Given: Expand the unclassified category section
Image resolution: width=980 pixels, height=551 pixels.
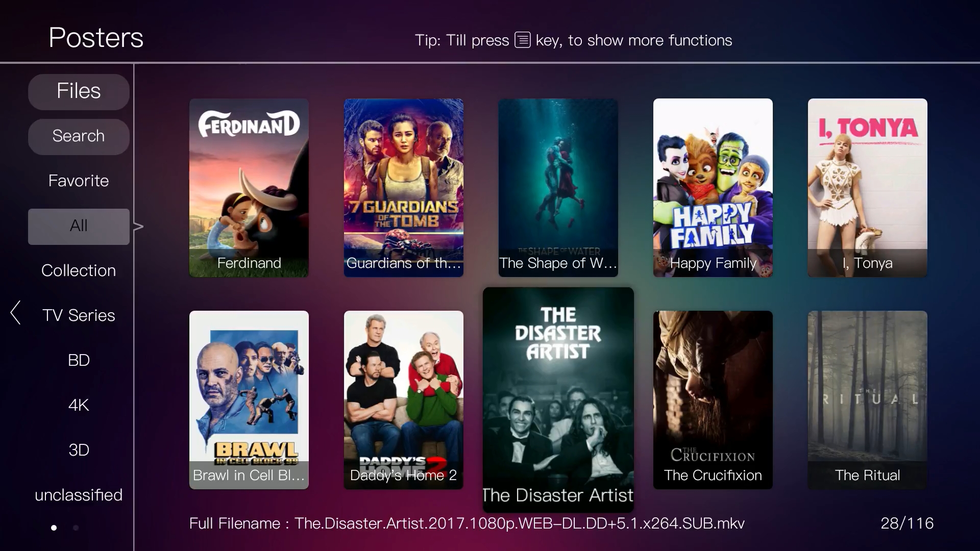Looking at the screenshot, I should pos(78,495).
